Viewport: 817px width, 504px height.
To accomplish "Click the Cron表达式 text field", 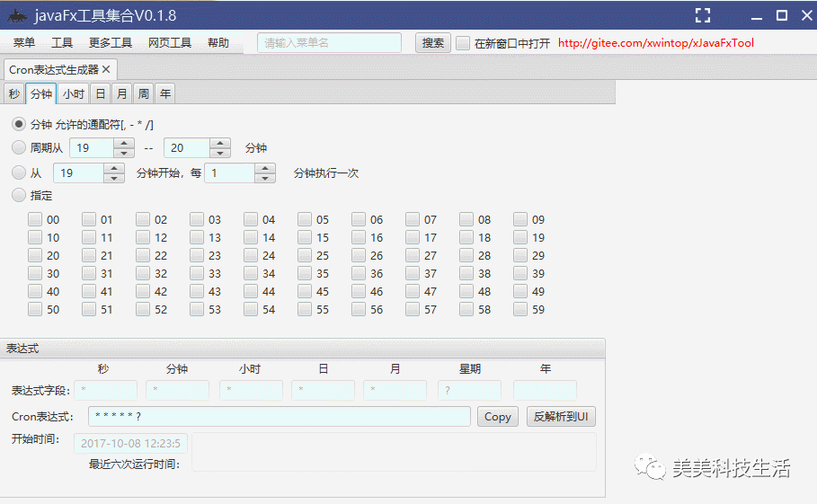I will click(x=280, y=417).
